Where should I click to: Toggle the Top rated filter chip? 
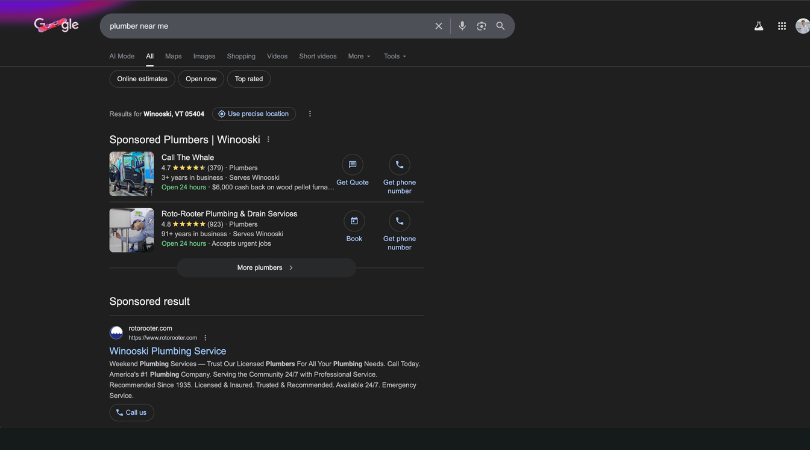coord(248,79)
